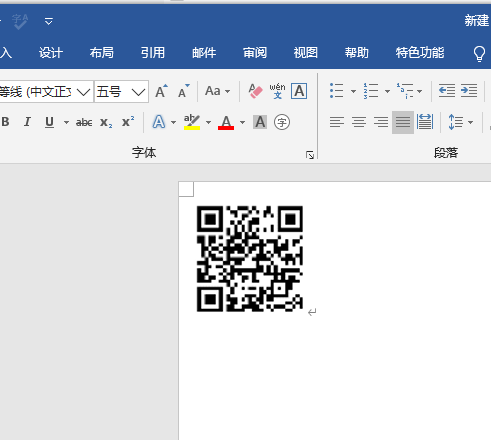Viewport: 491px width, 440px height.
Task: Expand highlight color dropdown arrow
Action: pyautogui.click(x=208, y=123)
